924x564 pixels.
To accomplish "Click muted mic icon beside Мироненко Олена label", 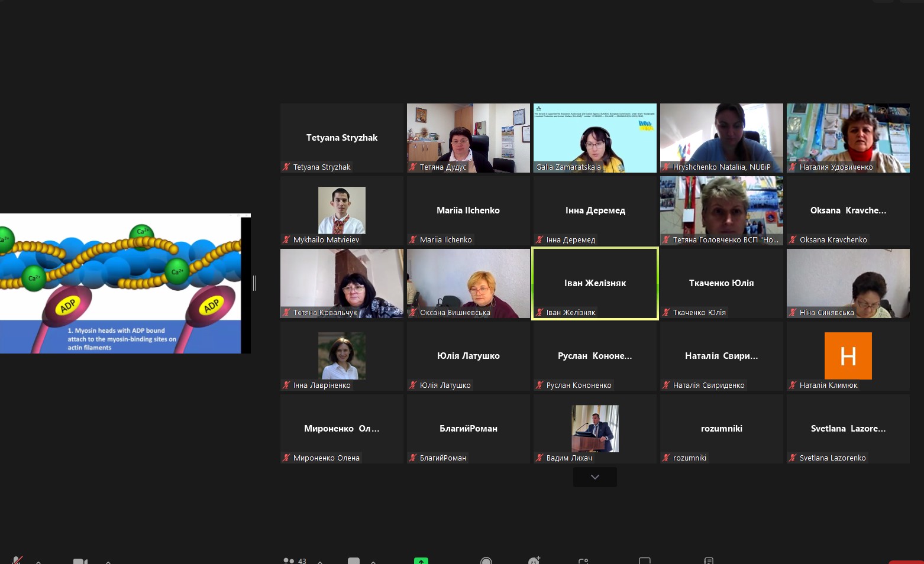I will click(x=286, y=458).
